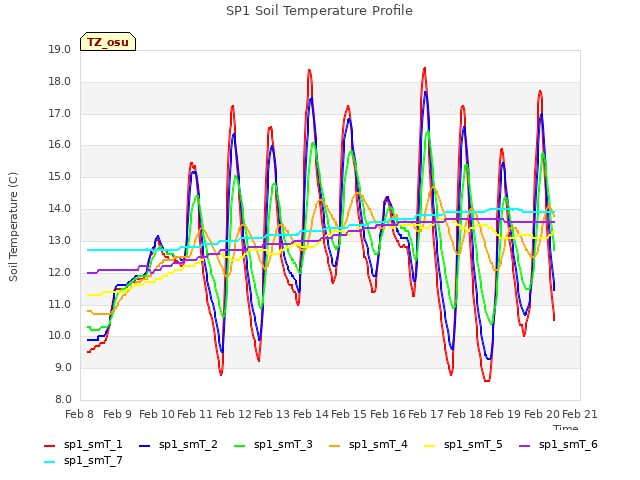Click the yellow sp1_smT_5 legend swatch

point(429,446)
